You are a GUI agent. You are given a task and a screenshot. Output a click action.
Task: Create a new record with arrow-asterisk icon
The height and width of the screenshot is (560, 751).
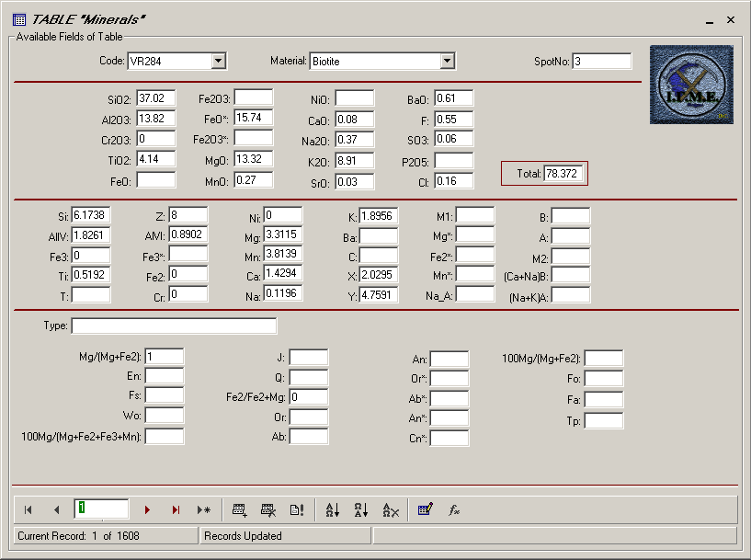(x=204, y=509)
